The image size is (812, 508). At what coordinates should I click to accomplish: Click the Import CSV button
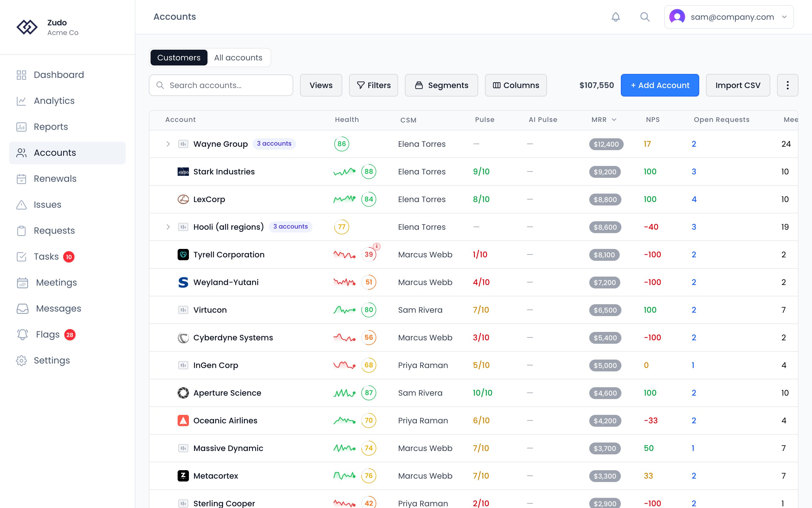tap(738, 85)
